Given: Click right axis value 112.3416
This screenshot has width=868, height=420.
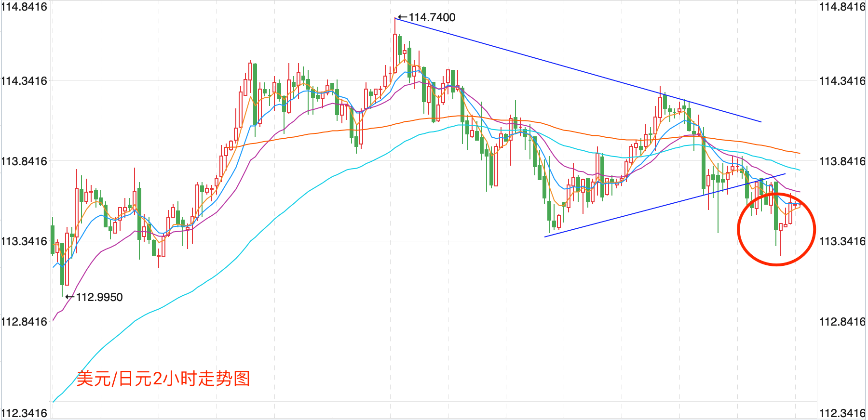Looking at the screenshot, I should 842,413.
